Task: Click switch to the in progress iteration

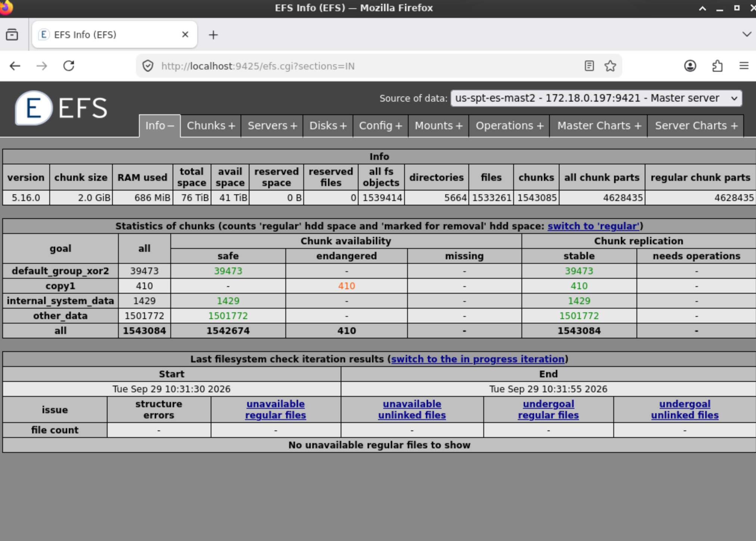Action: pyautogui.click(x=478, y=359)
